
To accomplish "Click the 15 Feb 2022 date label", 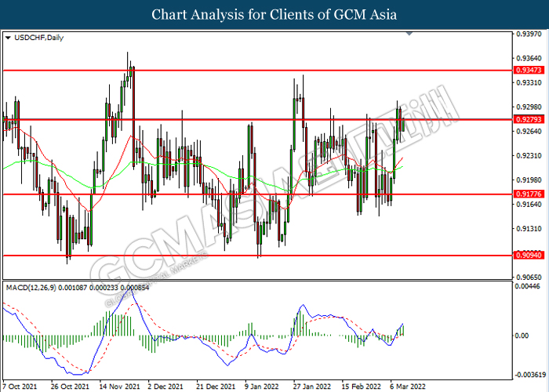I will [362, 387].
